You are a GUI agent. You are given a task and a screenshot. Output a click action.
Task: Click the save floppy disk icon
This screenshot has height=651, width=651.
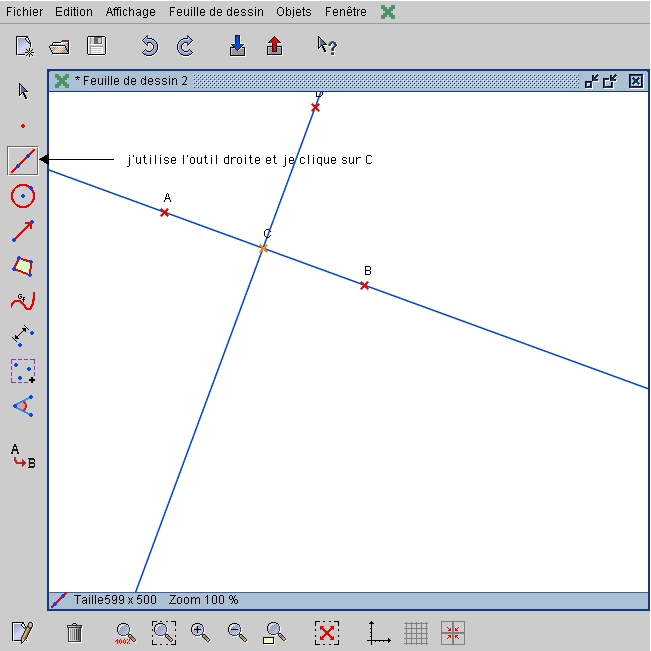(96, 46)
